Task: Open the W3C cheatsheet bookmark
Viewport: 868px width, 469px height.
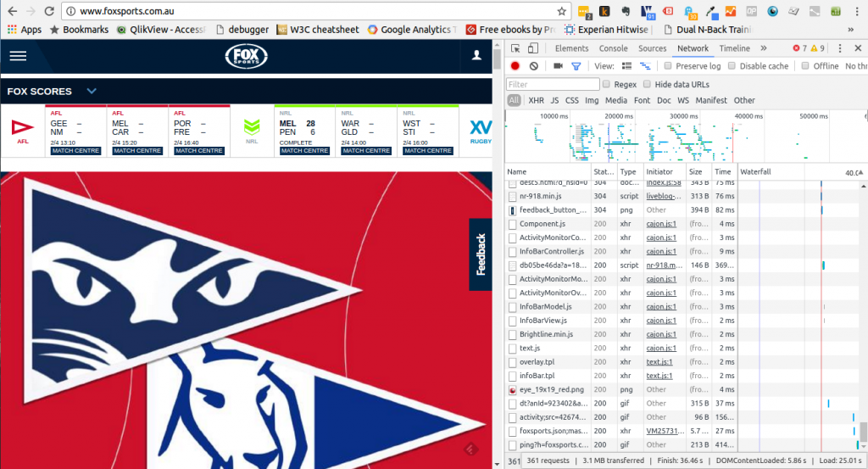Action: click(318, 30)
